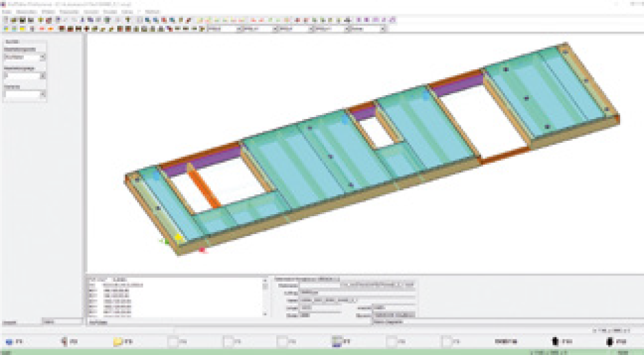Open the second toolbar dropdown list
This screenshot has width=644, height=355.
point(275,29)
